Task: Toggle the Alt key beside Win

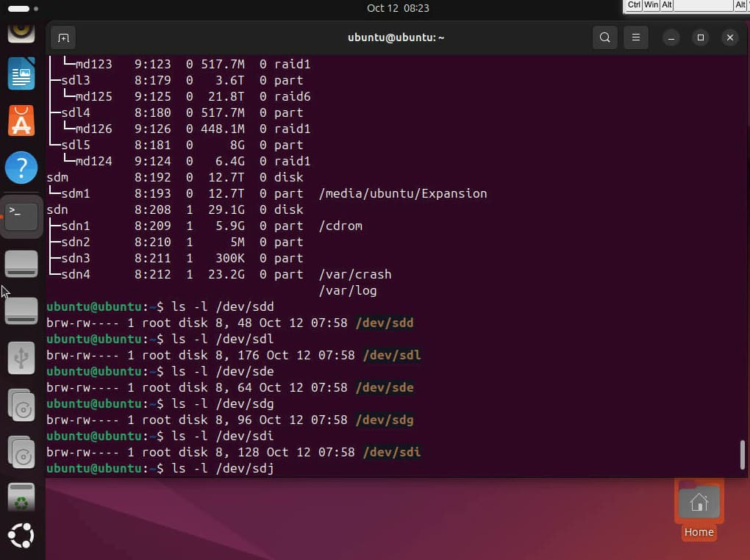Action: pos(667,5)
